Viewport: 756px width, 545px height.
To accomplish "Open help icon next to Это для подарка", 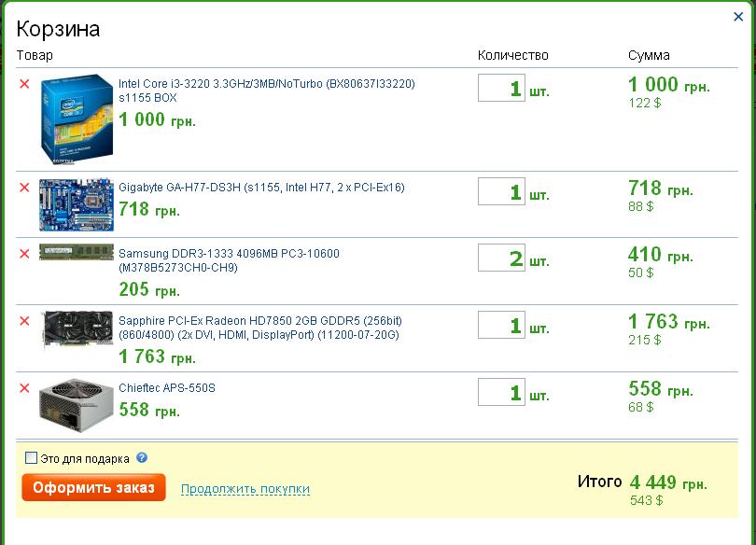I will click(x=142, y=457).
